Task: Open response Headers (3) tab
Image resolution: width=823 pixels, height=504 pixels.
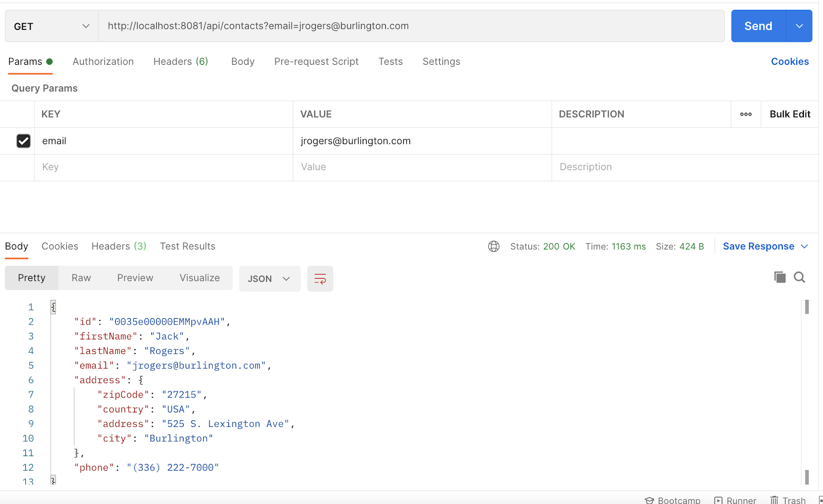Action: tap(119, 246)
